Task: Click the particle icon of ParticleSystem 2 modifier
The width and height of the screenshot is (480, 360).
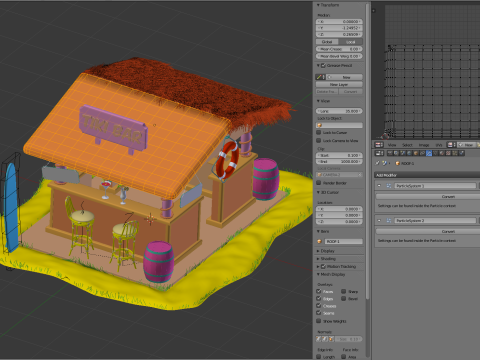Action: coord(389,220)
